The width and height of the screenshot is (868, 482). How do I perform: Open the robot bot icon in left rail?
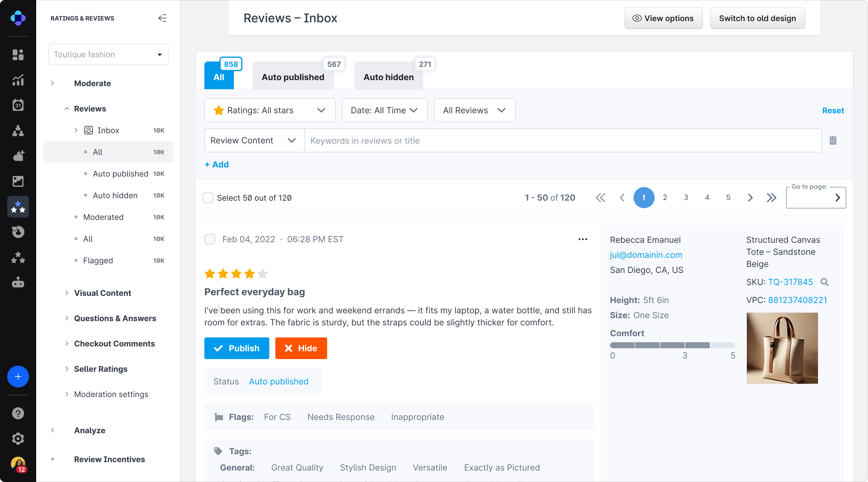click(x=18, y=282)
